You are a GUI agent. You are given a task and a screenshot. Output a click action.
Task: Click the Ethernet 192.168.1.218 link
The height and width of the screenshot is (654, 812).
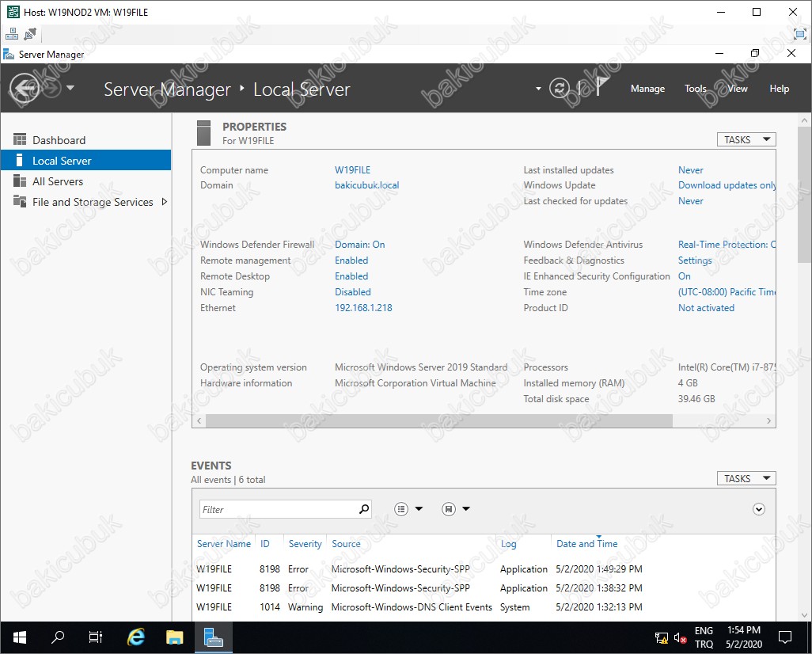click(363, 308)
